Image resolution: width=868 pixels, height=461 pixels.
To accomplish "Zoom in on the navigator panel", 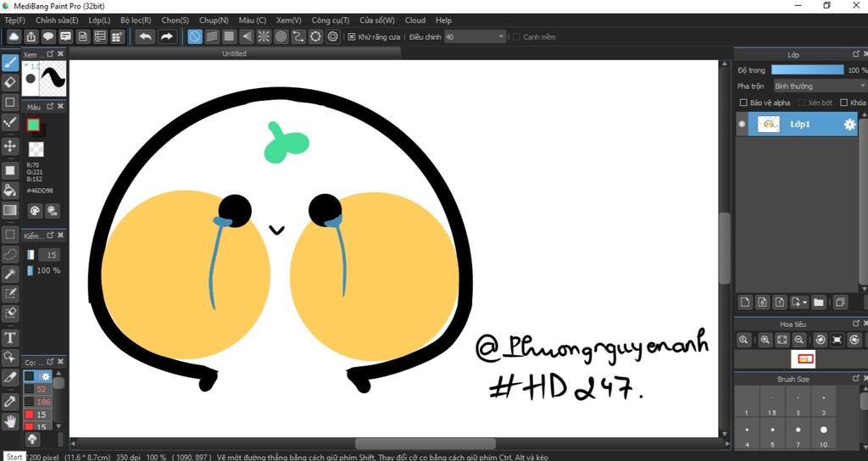I will [765, 339].
